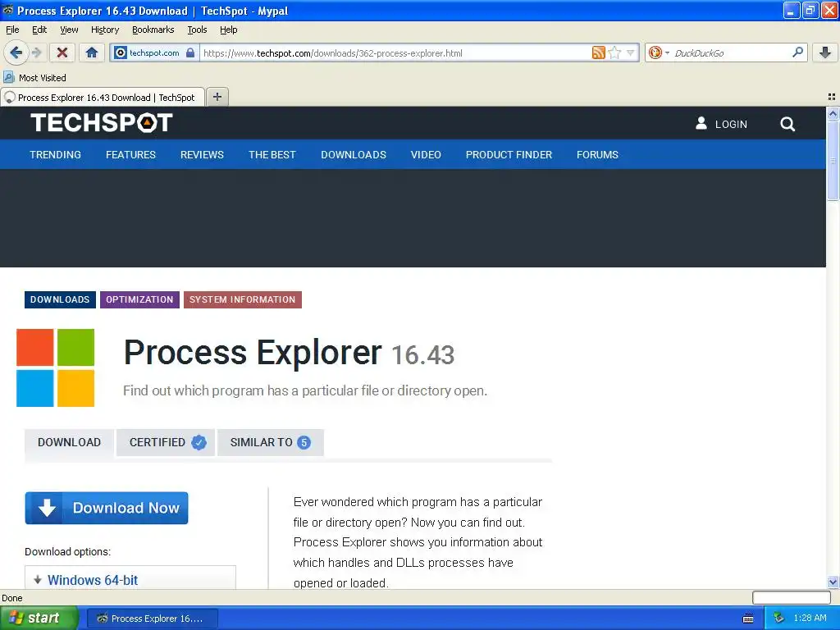Click the taskbar clock 1:28 AM
This screenshot has height=630, width=840.
point(810,619)
